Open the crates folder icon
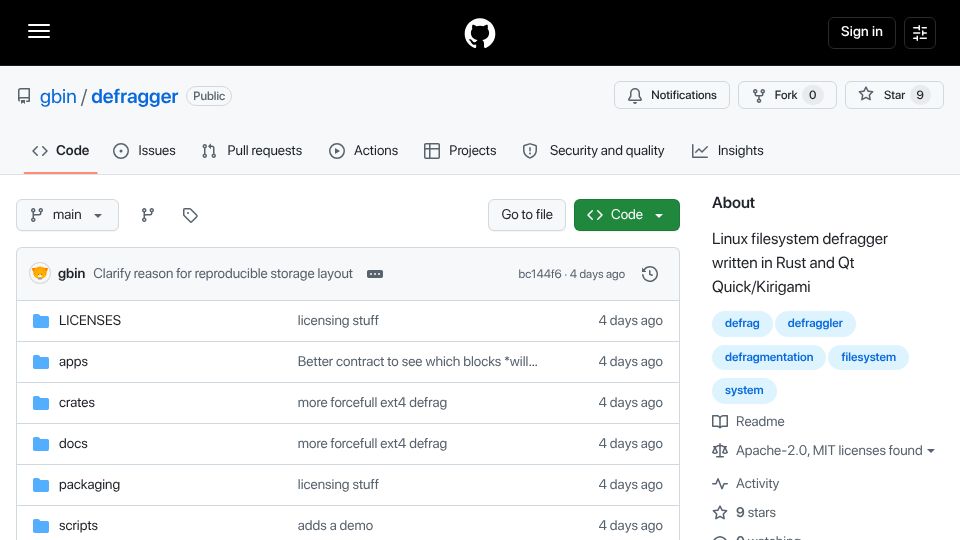Viewport: 960px width, 540px height. point(41,403)
